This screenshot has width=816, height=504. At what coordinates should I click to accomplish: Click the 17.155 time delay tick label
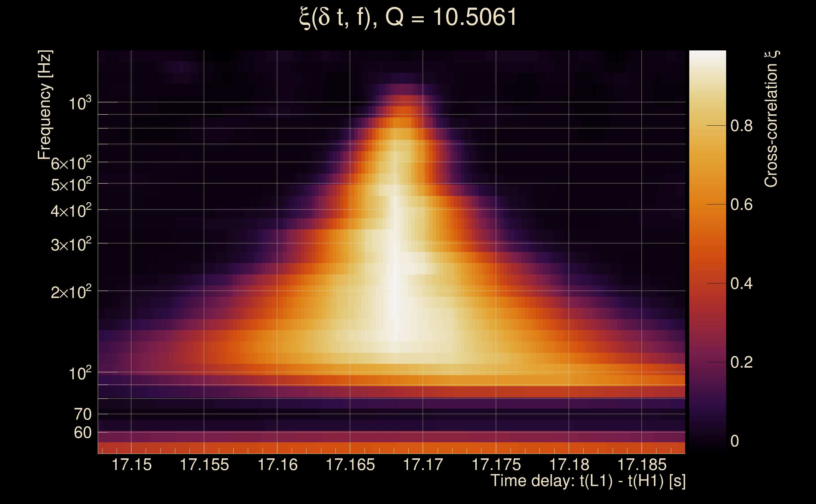coord(204,465)
